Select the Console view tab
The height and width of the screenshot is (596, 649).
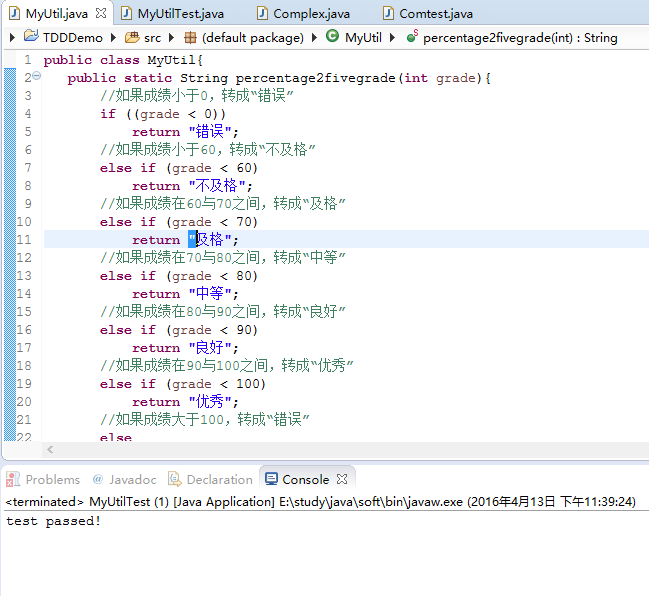(305, 479)
